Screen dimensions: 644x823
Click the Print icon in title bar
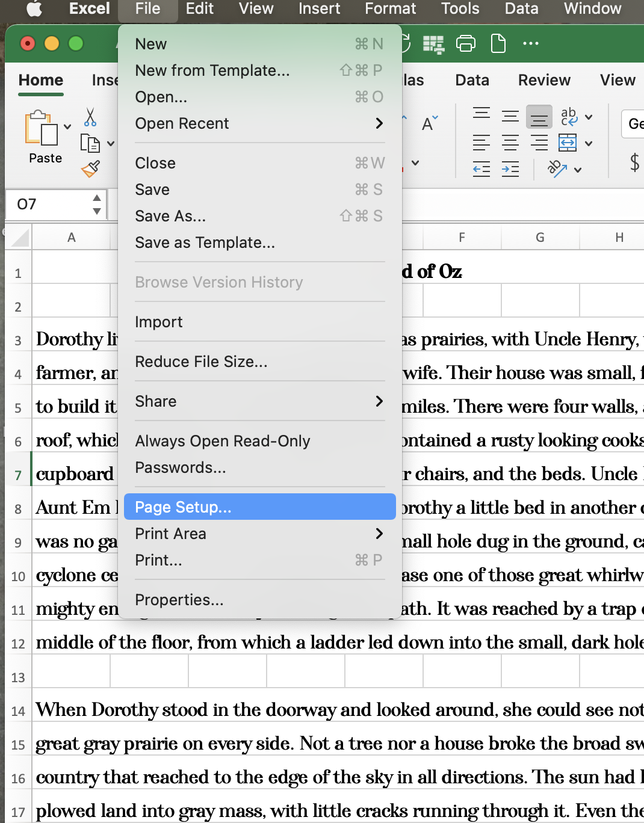point(466,43)
